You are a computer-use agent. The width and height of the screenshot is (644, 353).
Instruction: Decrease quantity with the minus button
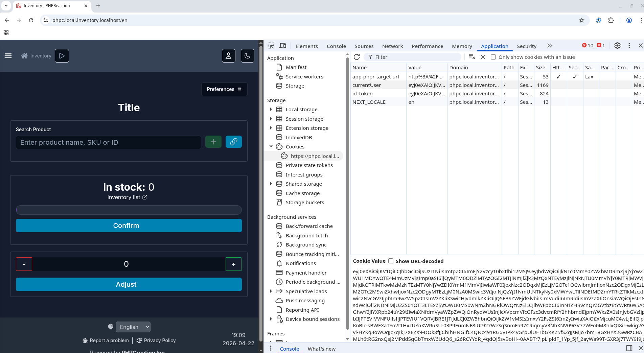(24, 264)
